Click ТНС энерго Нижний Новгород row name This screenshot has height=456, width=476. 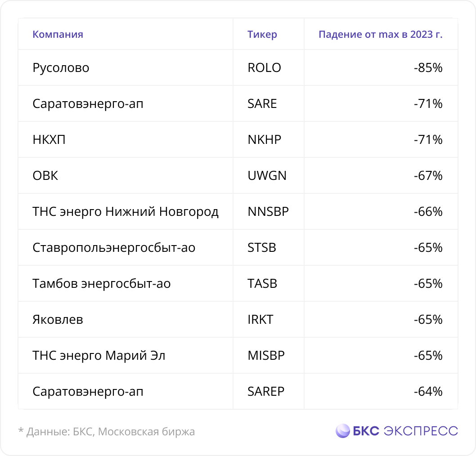click(126, 212)
